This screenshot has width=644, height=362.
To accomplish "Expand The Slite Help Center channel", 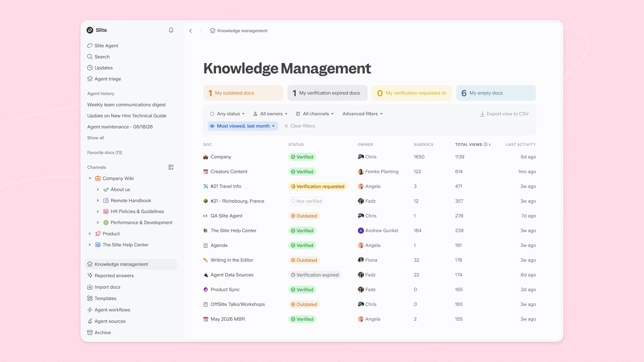I will 90,245.
